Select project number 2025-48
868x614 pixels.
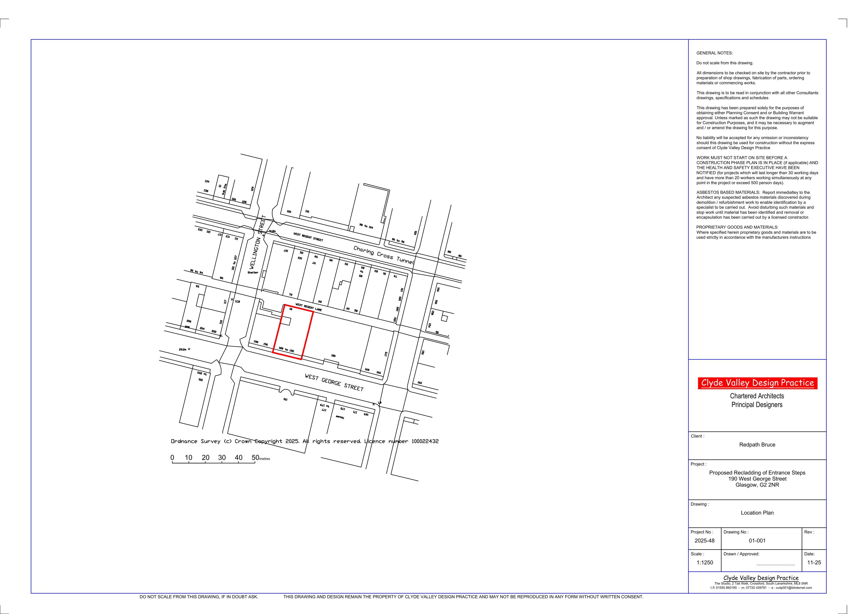704,541
